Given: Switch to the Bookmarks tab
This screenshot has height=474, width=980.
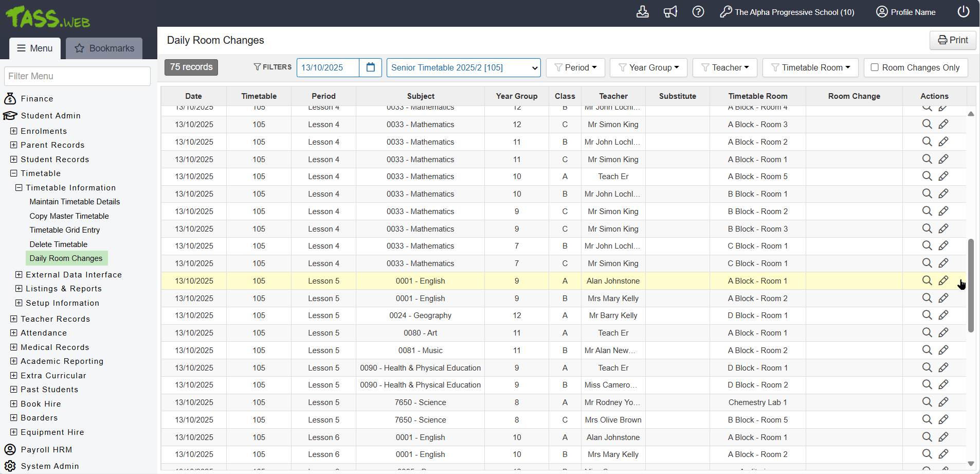Looking at the screenshot, I should pos(104,48).
